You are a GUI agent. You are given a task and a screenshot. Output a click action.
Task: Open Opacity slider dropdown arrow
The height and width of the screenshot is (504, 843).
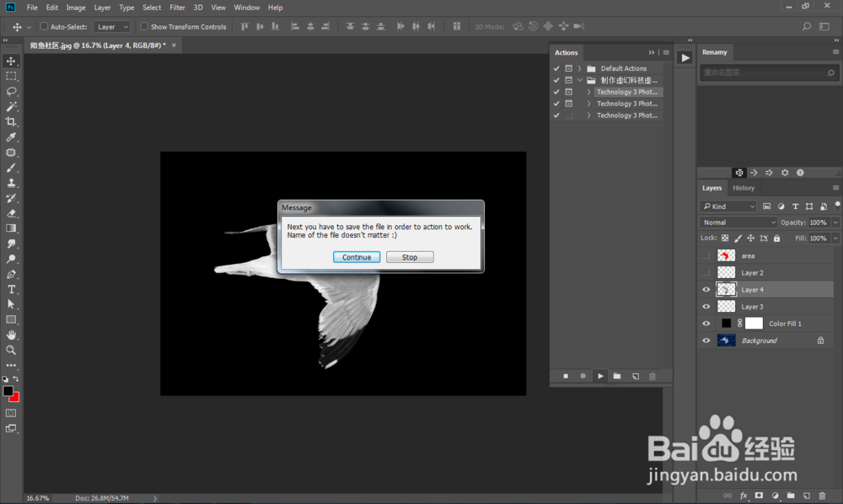pos(835,222)
